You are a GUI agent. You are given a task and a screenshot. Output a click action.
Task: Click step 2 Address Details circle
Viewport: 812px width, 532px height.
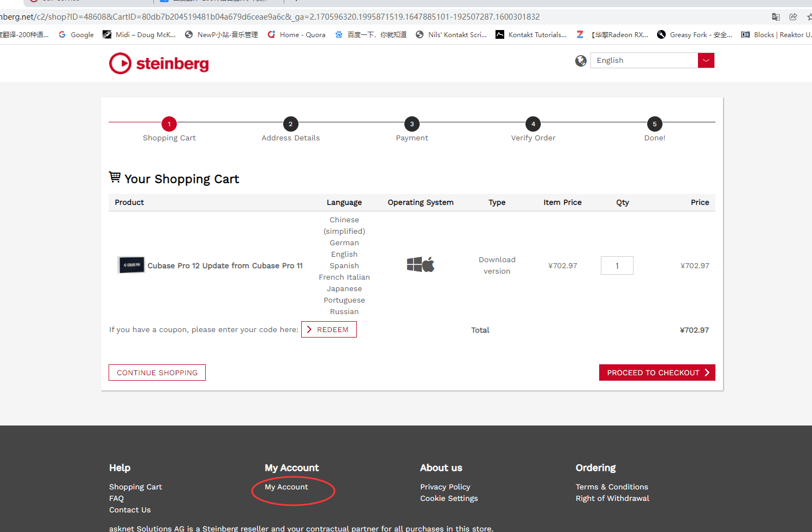point(290,124)
